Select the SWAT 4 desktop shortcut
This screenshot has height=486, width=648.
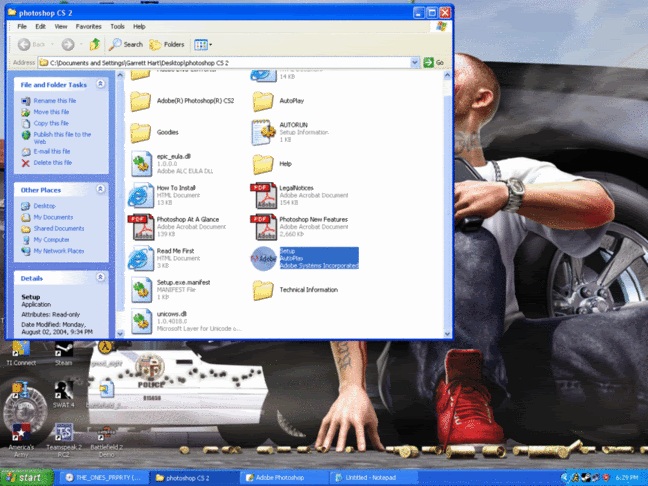(x=64, y=395)
